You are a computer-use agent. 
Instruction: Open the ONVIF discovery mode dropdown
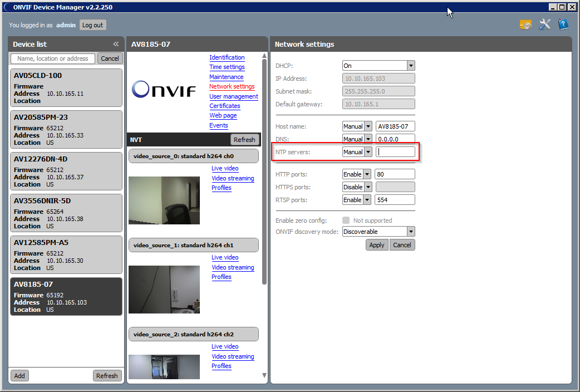379,232
